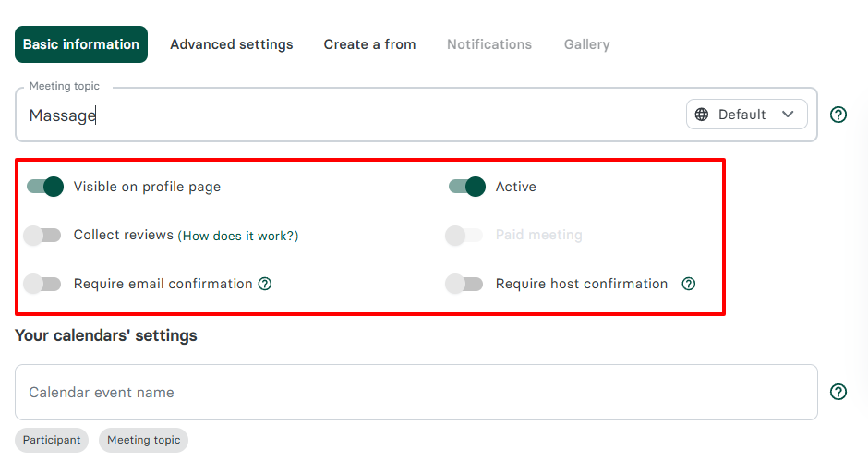Disable the Active toggle

click(466, 187)
